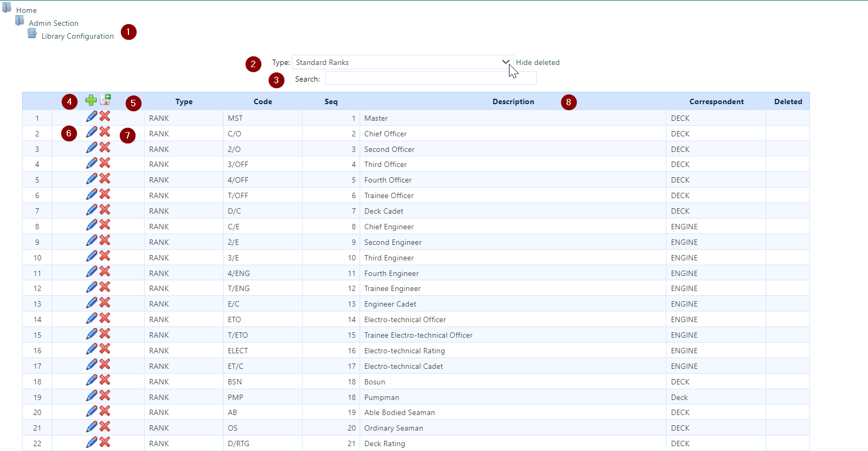Image resolution: width=868 pixels, height=451 pixels.
Task: Open the Type dropdown showing Standard Ranks
Action: [x=402, y=62]
